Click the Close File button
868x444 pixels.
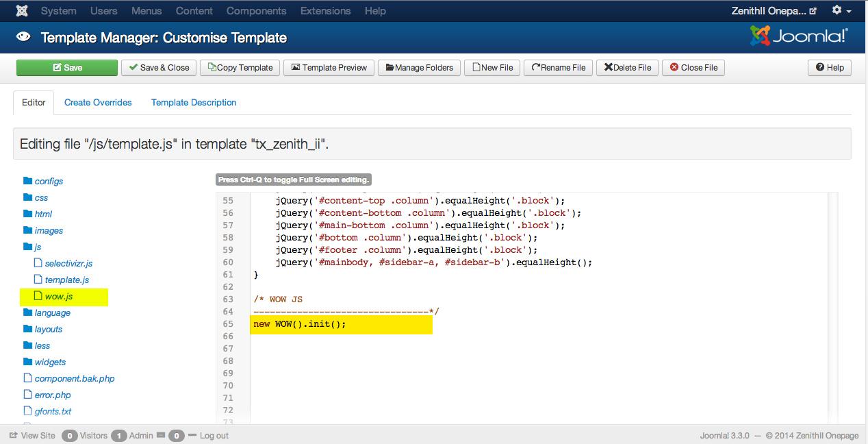pyautogui.click(x=693, y=68)
